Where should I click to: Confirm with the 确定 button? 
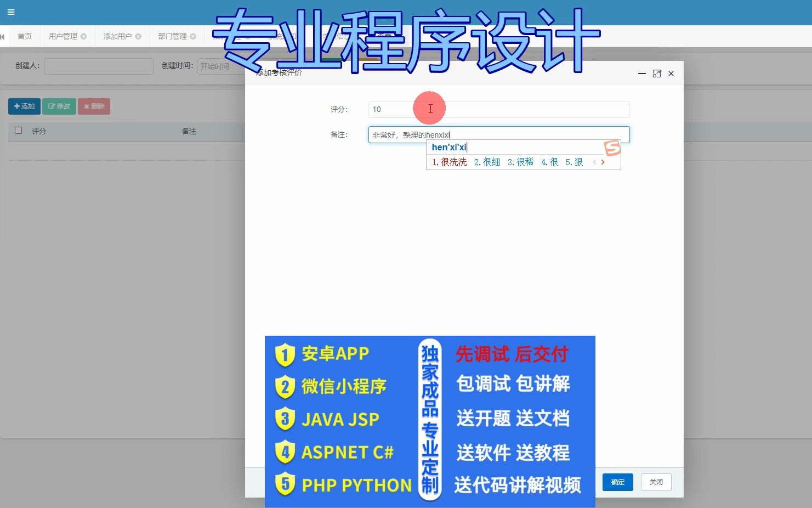(618, 482)
